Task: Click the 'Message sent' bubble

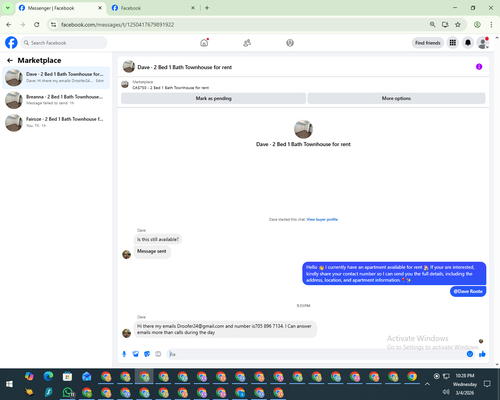Action: [152, 251]
